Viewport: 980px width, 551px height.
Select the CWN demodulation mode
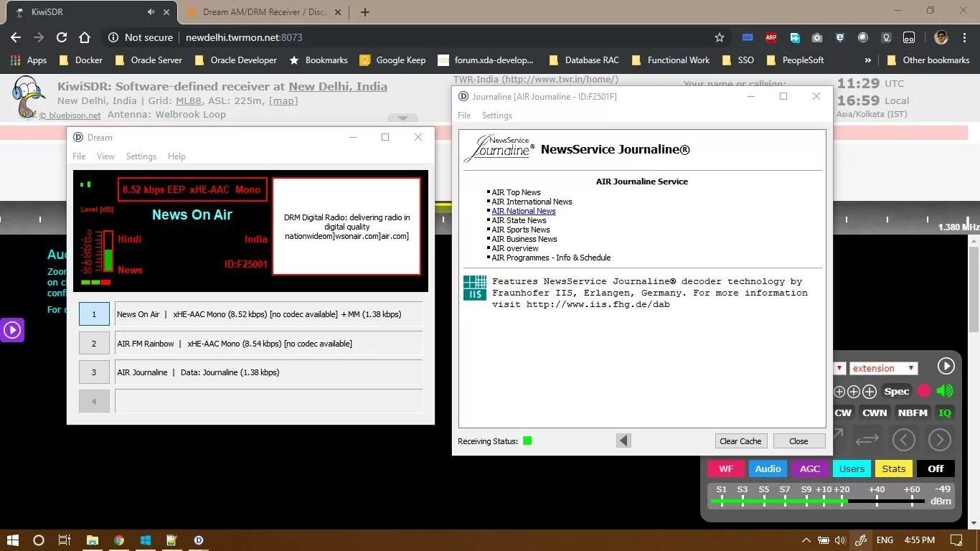[x=875, y=413]
